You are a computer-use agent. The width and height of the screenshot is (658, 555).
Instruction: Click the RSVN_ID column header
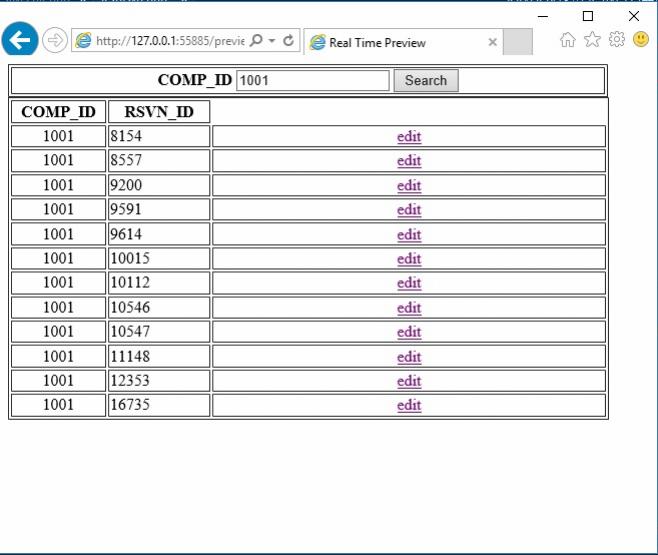159,112
